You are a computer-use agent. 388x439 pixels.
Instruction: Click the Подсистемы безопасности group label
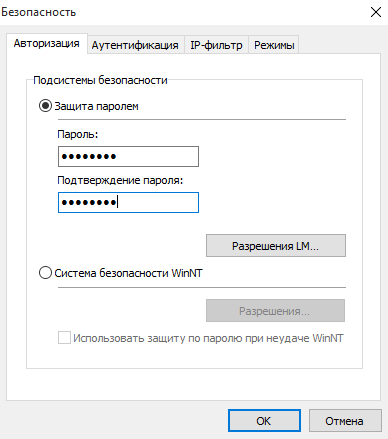click(x=100, y=80)
